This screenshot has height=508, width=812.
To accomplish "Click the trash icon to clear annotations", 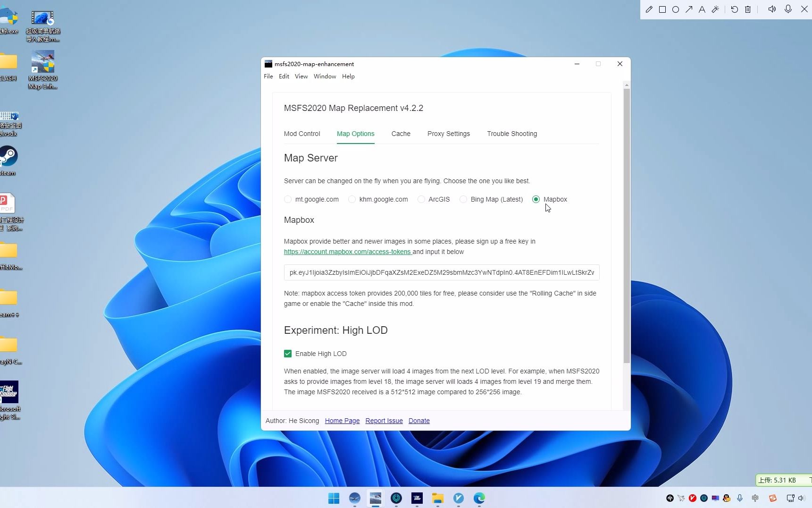I will (748, 9).
